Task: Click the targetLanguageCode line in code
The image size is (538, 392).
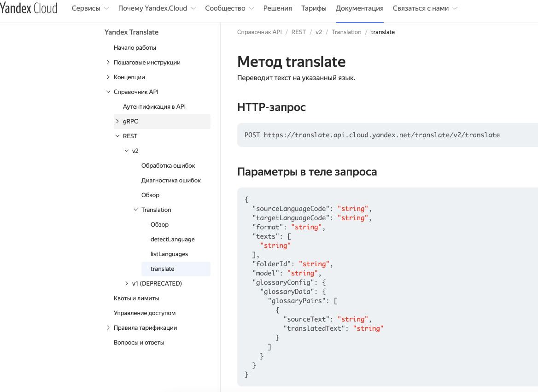Action: 312,218
